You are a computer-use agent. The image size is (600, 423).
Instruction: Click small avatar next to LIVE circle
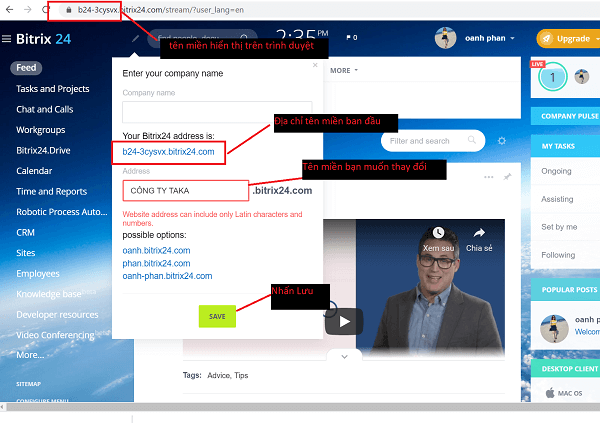pos(582,77)
